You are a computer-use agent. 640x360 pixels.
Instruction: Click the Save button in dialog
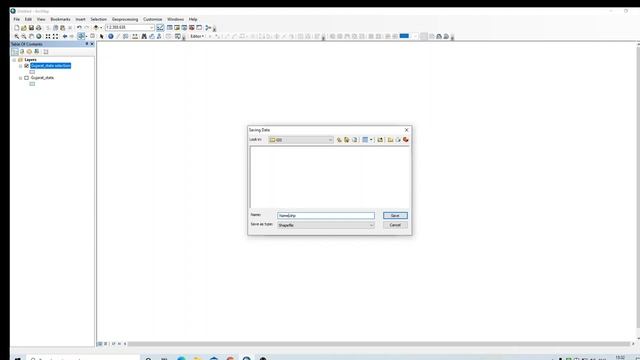tap(395, 216)
